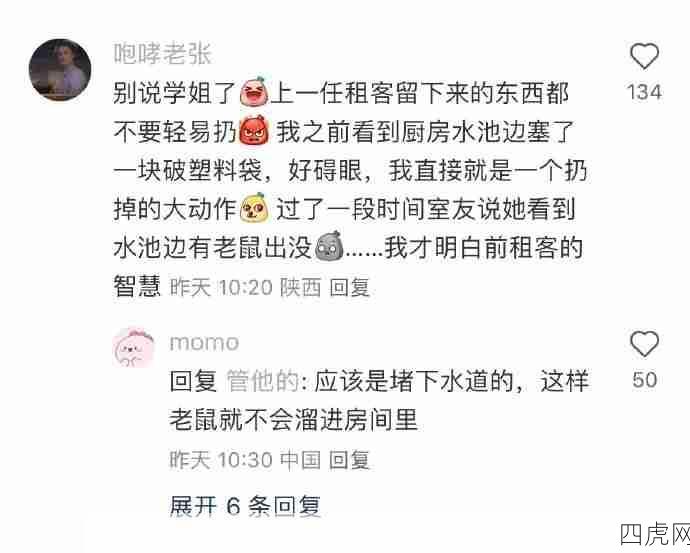690x553 pixels.
Task: Click the 50 like count
Action: point(645,380)
